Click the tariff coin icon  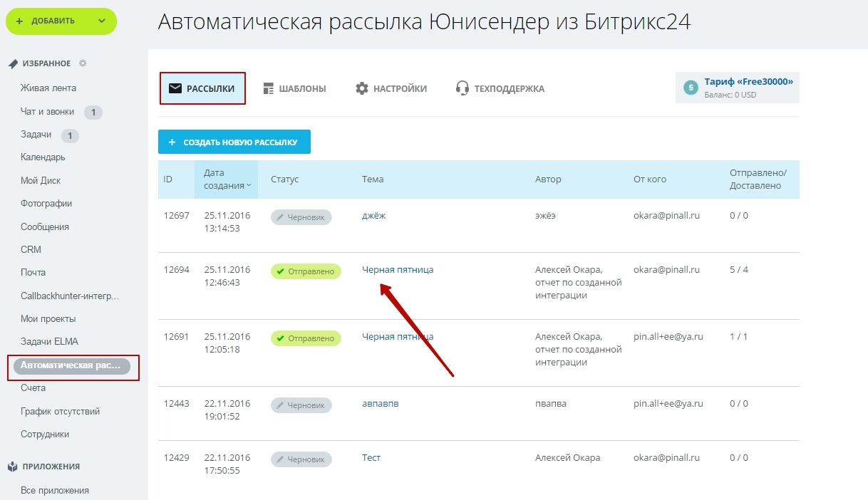pos(690,88)
